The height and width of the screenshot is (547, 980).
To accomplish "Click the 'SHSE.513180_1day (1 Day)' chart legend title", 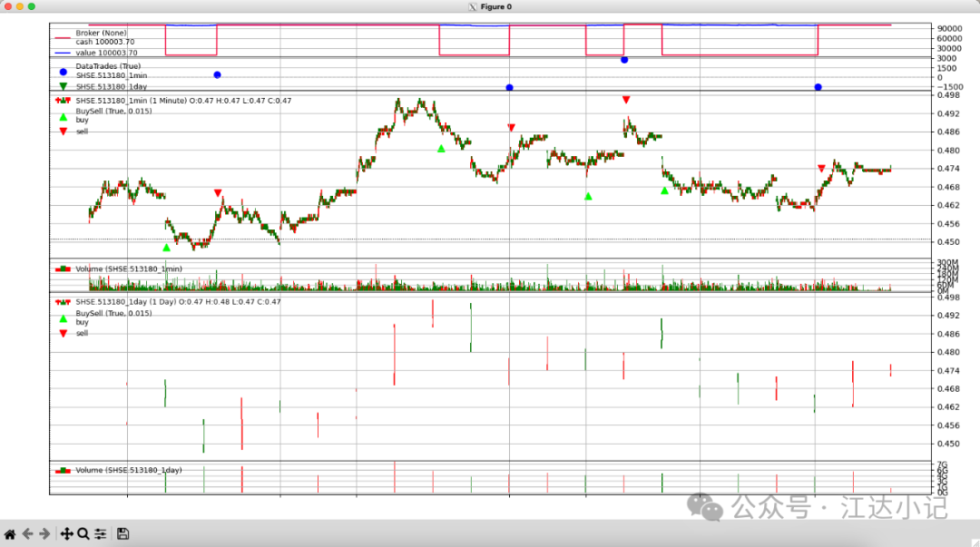I will [x=126, y=301].
